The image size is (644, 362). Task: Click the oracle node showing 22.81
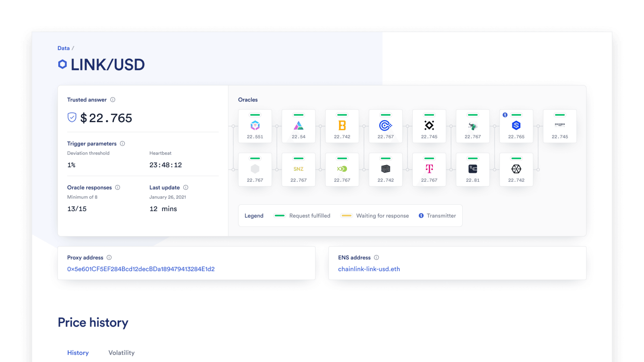472,170
